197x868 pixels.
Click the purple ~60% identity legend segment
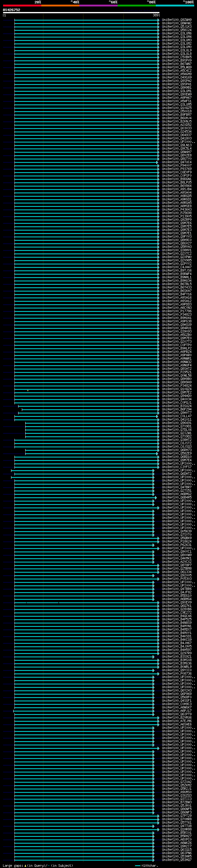[98, 6]
